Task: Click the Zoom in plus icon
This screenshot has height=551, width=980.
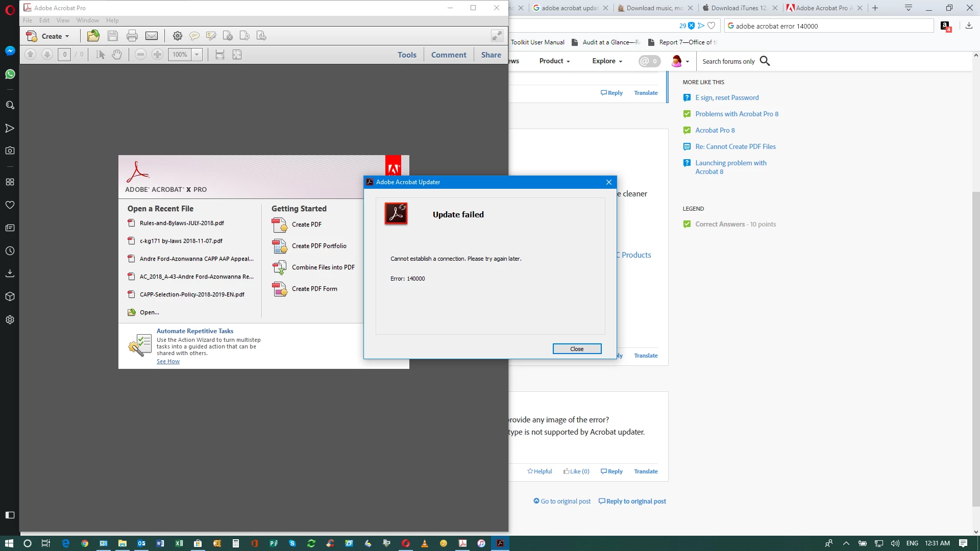Action: (x=158, y=55)
